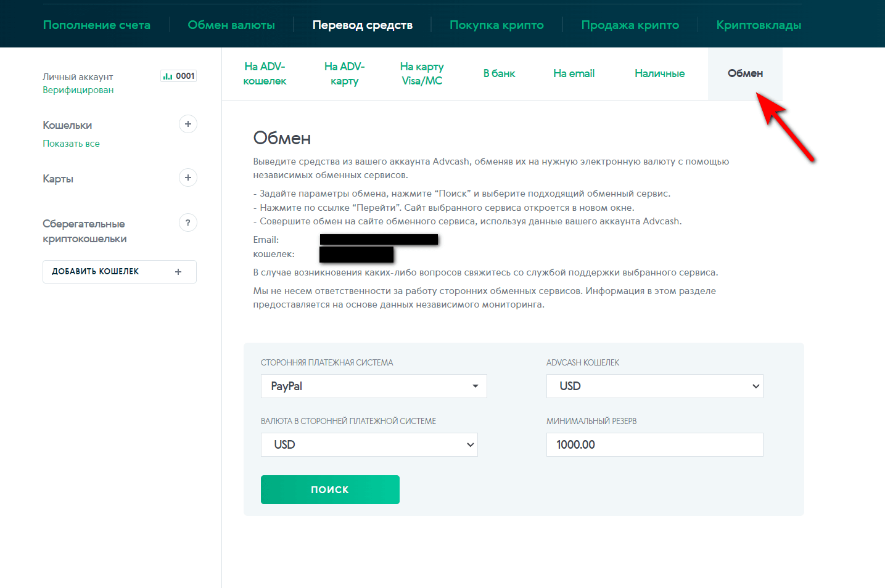Open the external system currency USD dropdown
This screenshot has width=885, height=588.
[369, 444]
